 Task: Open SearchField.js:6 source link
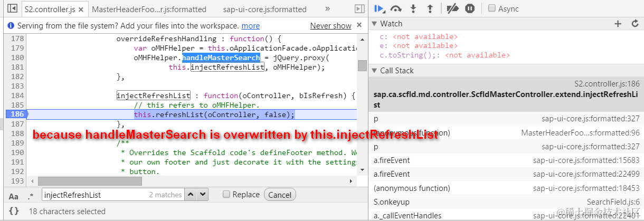point(613,202)
